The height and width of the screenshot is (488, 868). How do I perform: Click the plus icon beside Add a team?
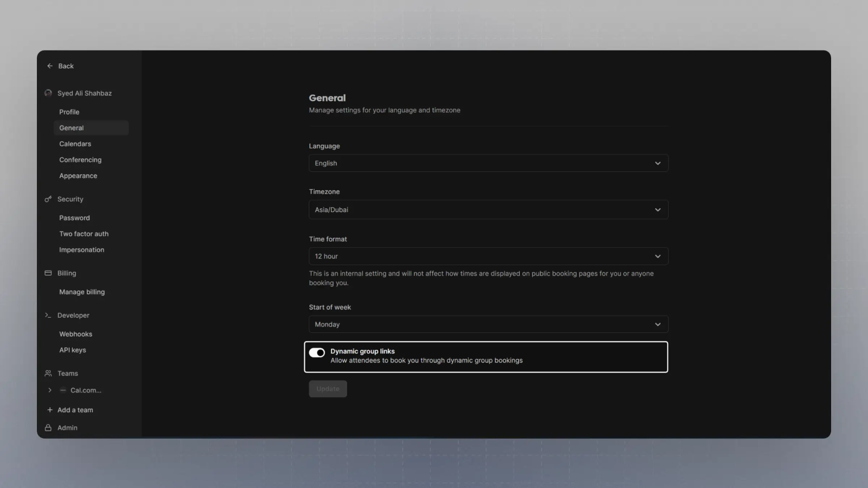click(50, 410)
